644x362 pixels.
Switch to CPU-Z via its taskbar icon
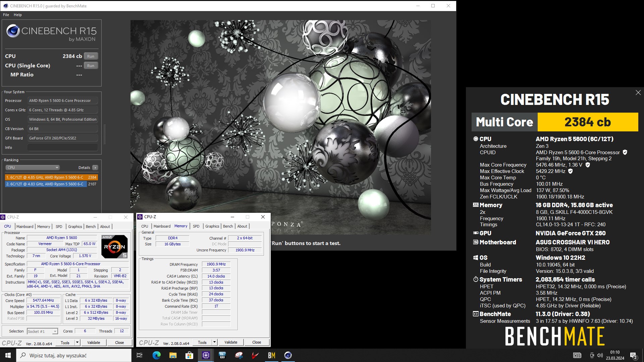(x=206, y=355)
